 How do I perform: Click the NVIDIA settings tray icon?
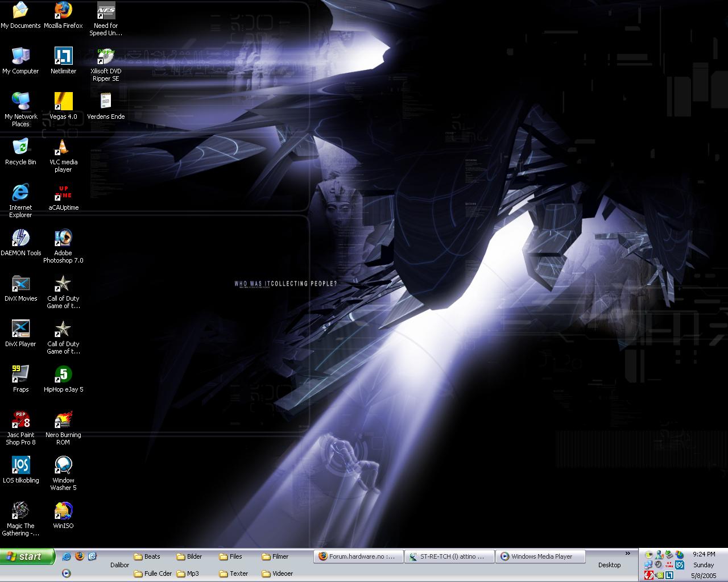[659, 575]
